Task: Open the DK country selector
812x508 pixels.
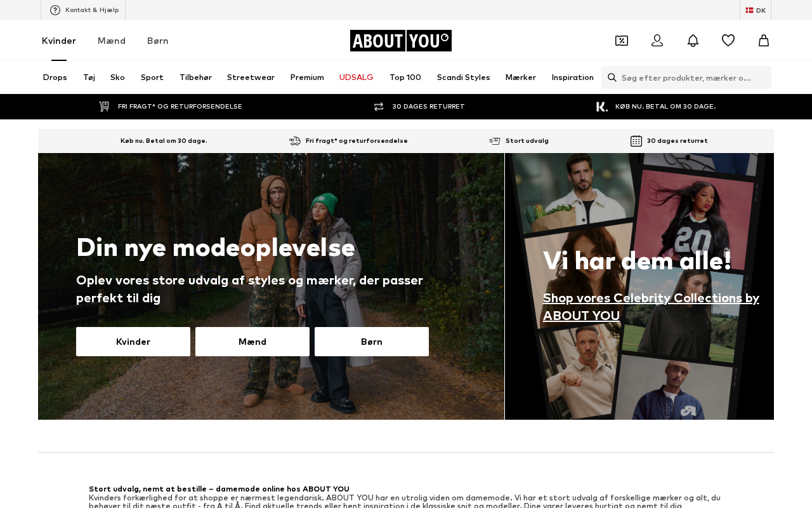Action: tap(756, 10)
